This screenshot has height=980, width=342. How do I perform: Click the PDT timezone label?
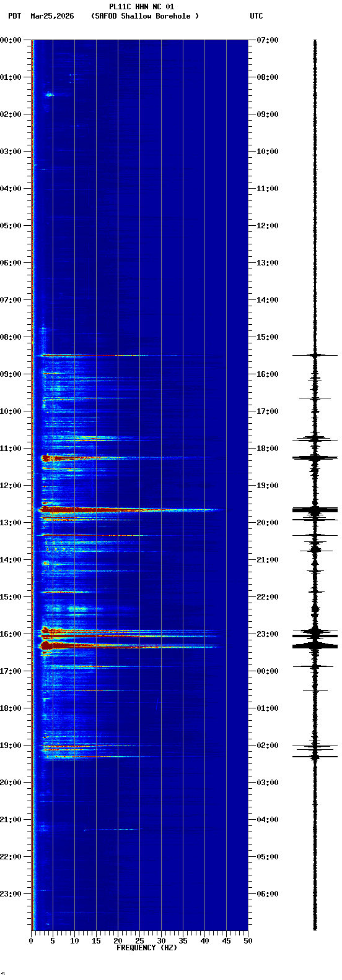pos(14,16)
